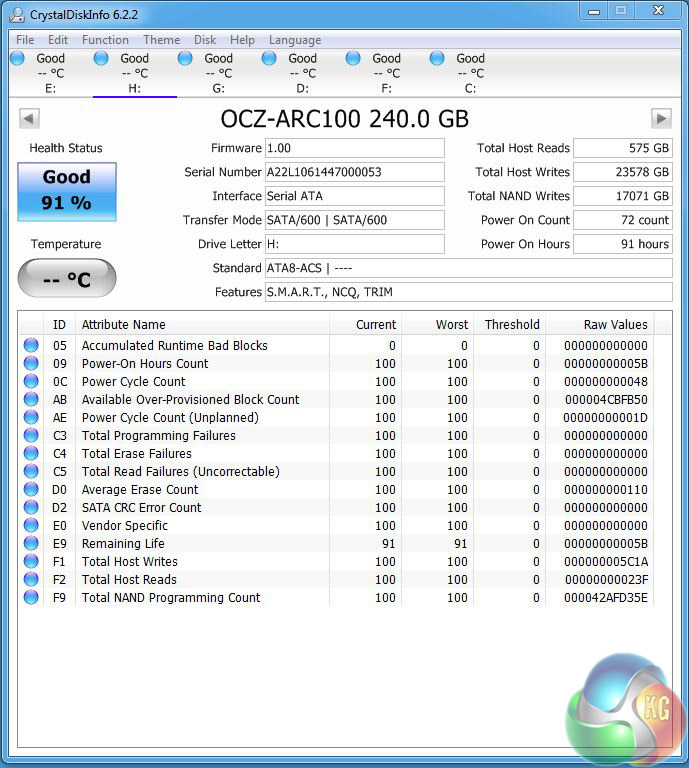Click the Worst column header
The height and width of the screenshot is (768, 689).
point(438,325)
